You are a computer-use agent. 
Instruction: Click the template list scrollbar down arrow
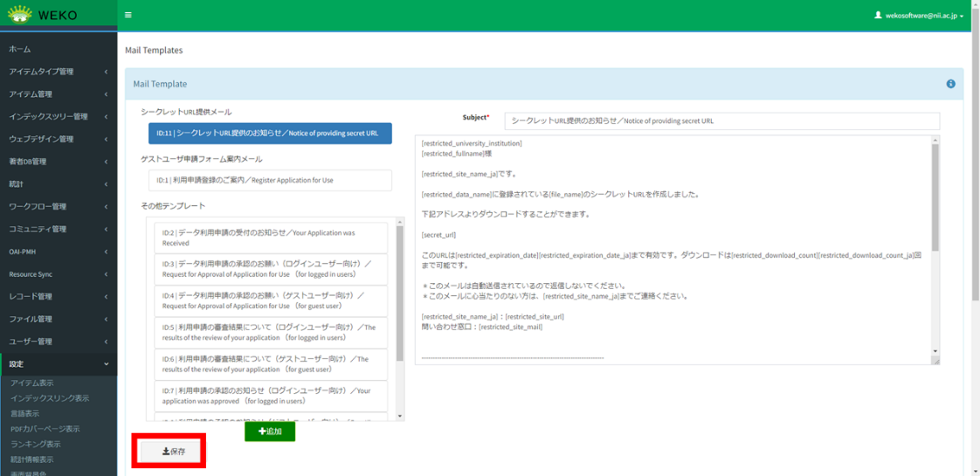click(x=401, y=417)
